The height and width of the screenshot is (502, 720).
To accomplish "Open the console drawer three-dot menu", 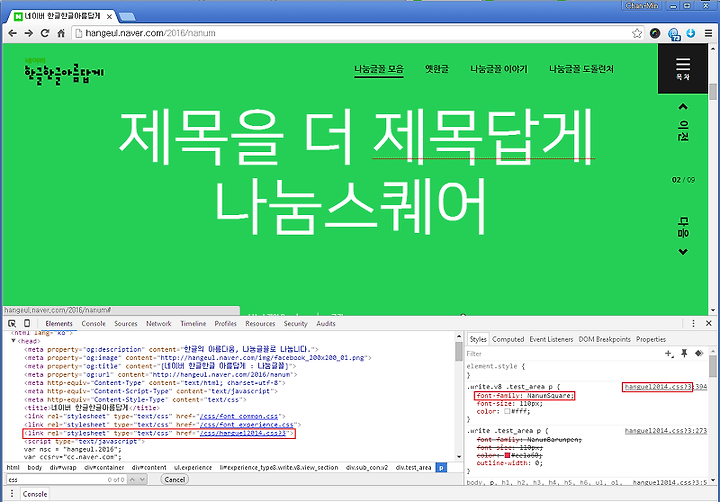I will click(12, 494).
